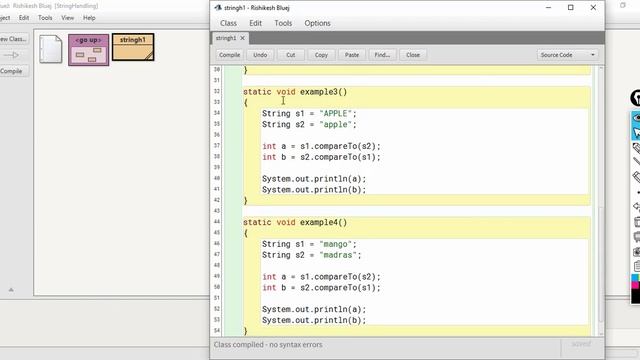Minimize the stringh1 editor window
This screenshot has width=640, height=360.
coord(549,7)
